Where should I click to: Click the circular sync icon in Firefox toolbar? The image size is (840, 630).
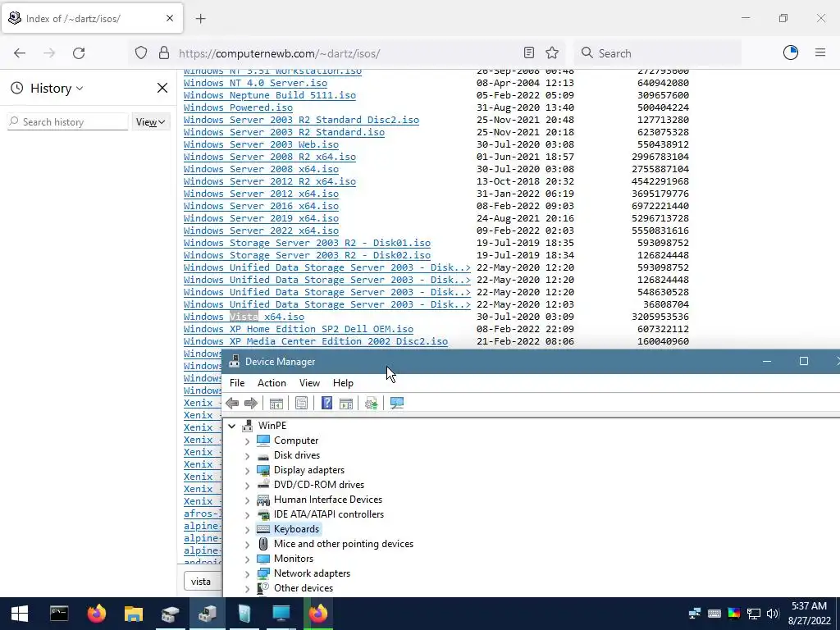point(791,52)
